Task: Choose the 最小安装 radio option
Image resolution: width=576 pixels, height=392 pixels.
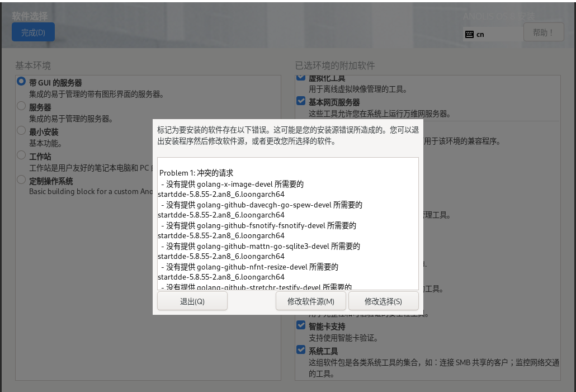Action: 21,130
